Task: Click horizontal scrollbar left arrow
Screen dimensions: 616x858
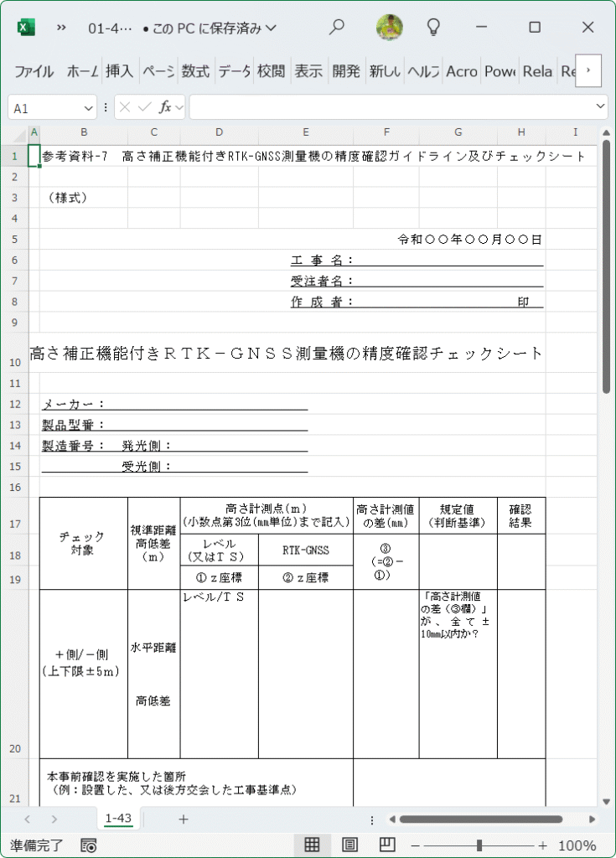Action: 391,819
